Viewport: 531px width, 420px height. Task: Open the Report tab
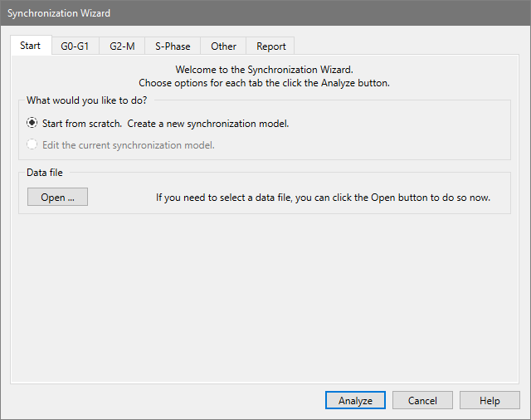coord(271,46)
